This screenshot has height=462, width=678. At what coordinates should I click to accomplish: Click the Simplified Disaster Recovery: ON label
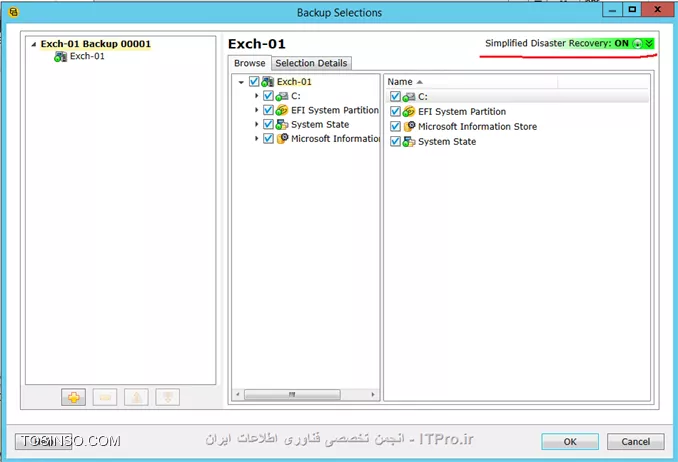click(557, 43)
